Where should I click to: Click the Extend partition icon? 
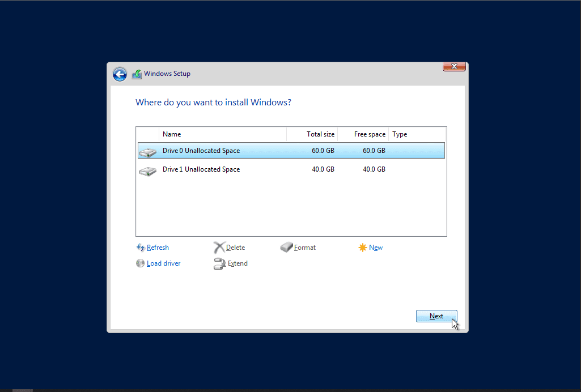coord(220,263)
